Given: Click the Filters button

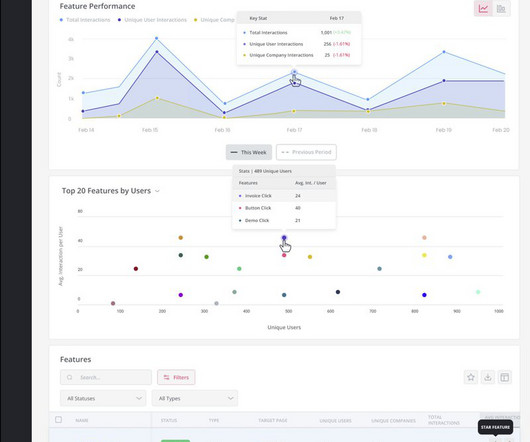Looking at the screenshot, I should click(x=176, y=377).
